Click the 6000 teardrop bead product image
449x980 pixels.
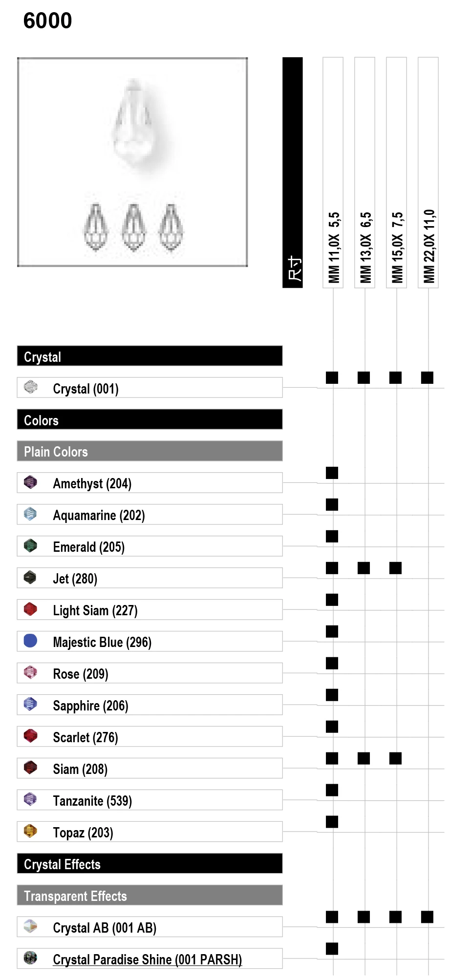[x=132, y=162]
